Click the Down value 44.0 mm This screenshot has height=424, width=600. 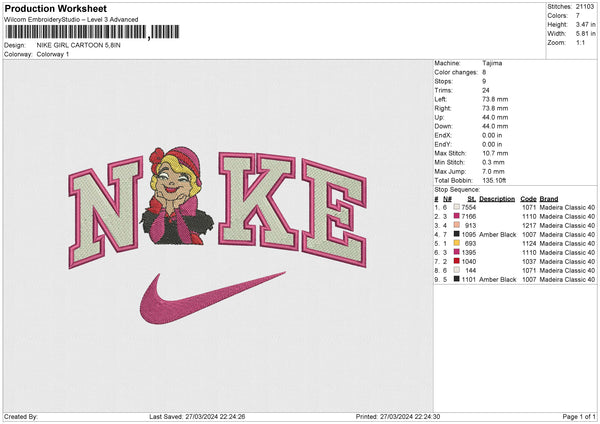coord(495,126)
